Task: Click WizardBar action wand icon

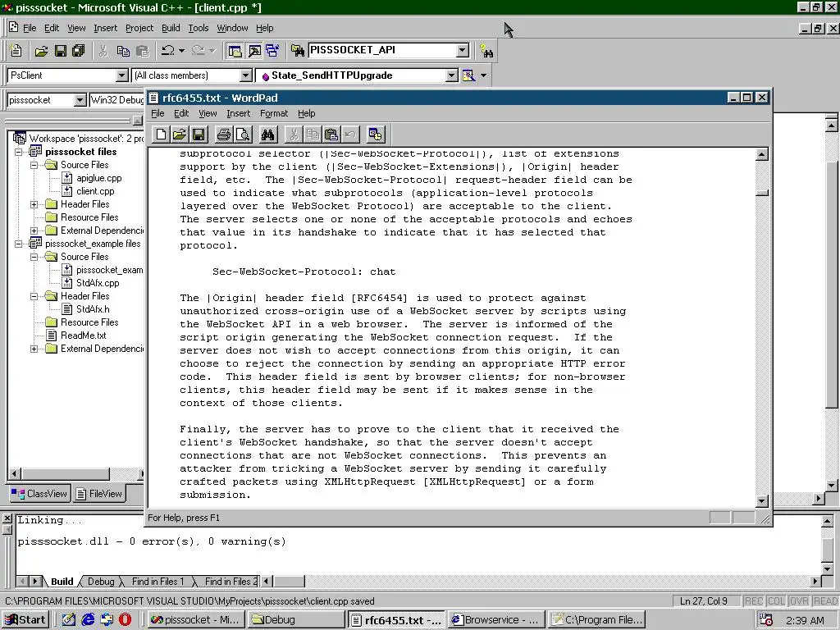Action: 468,75
